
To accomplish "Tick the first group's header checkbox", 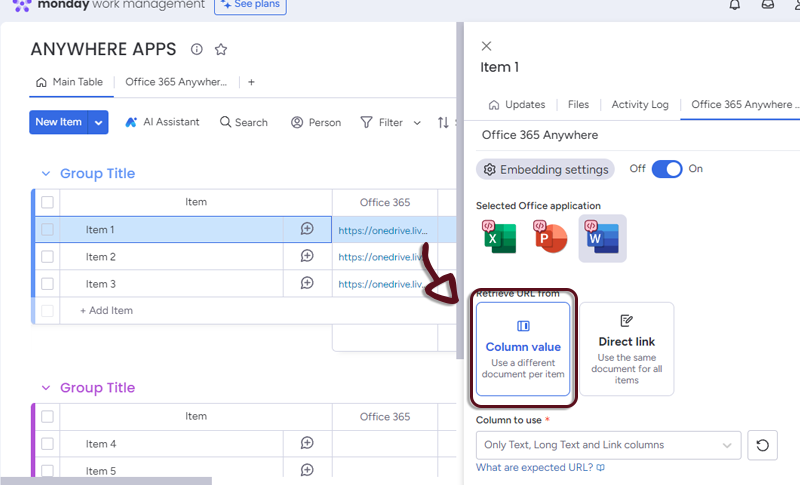I will click(47, 202).
